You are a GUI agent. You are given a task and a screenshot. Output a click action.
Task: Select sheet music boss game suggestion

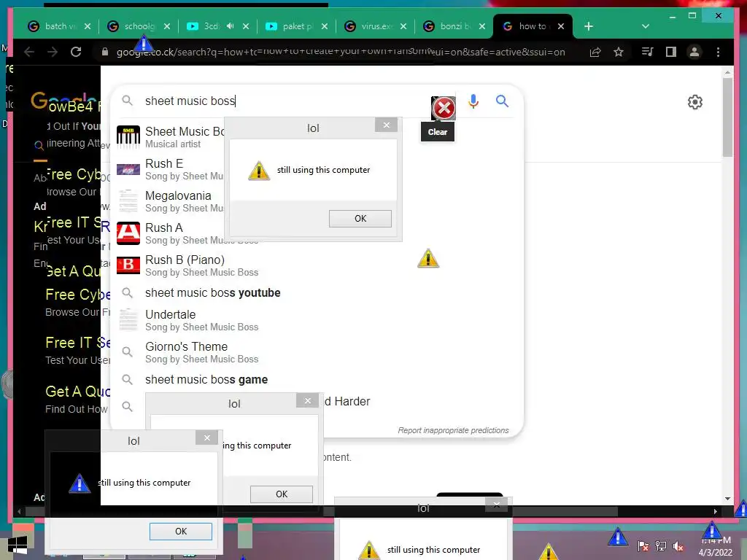[x=317, y=379]
